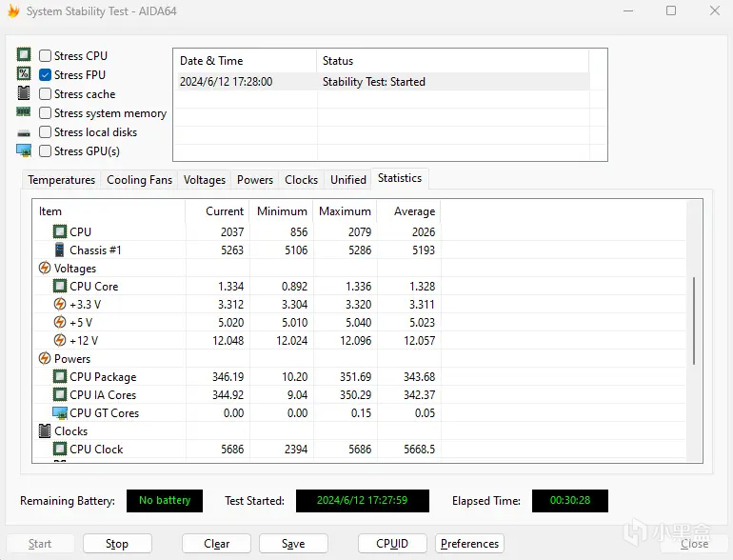Switch to the Cooling Fans tab

tap(139, 180)
